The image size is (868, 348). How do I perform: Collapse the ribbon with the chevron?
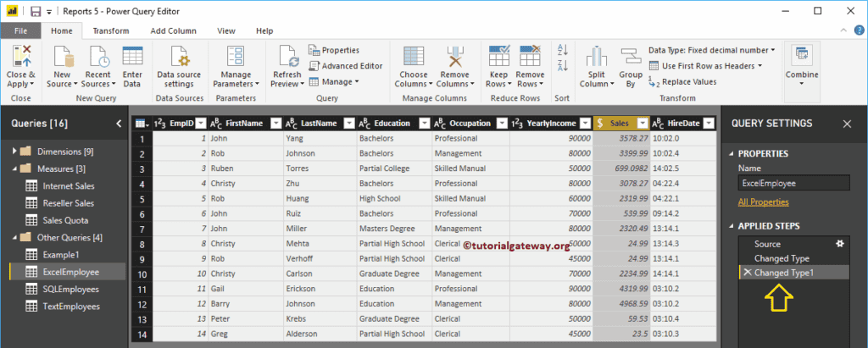(843, 30)
